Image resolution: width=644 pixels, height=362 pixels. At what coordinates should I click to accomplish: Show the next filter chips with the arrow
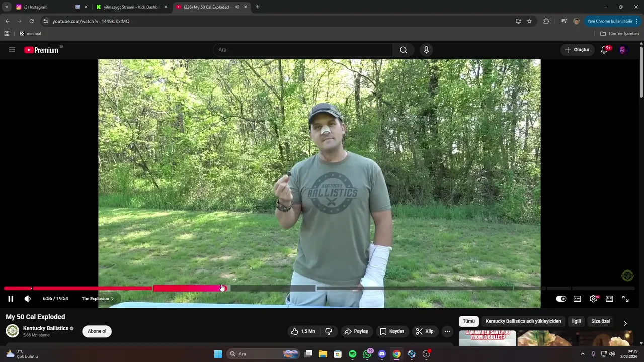(x=625, y=323)
